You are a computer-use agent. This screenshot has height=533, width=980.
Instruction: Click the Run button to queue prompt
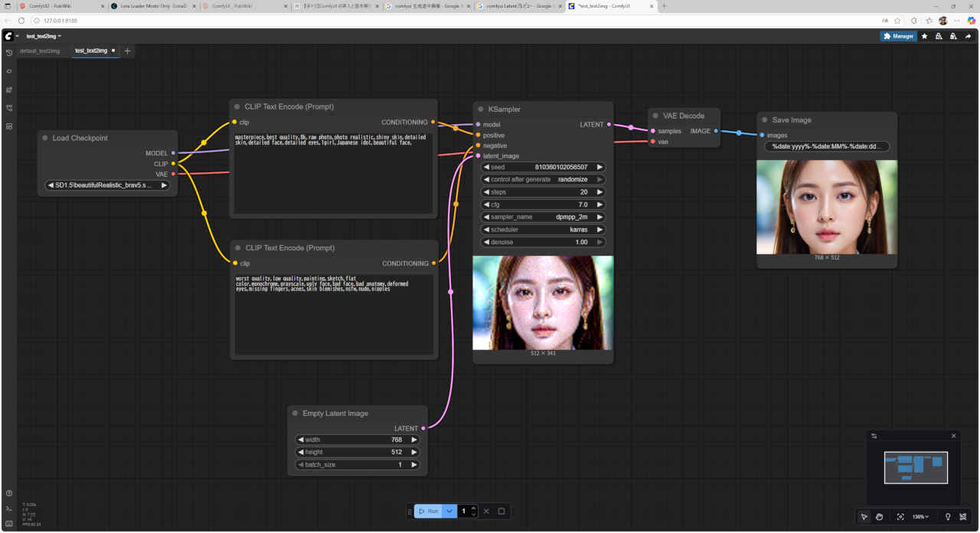(428, 511)
